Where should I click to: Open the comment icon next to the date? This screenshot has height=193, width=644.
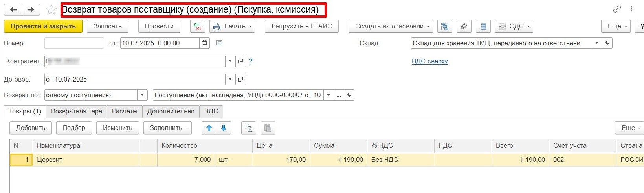coord(219,43)
